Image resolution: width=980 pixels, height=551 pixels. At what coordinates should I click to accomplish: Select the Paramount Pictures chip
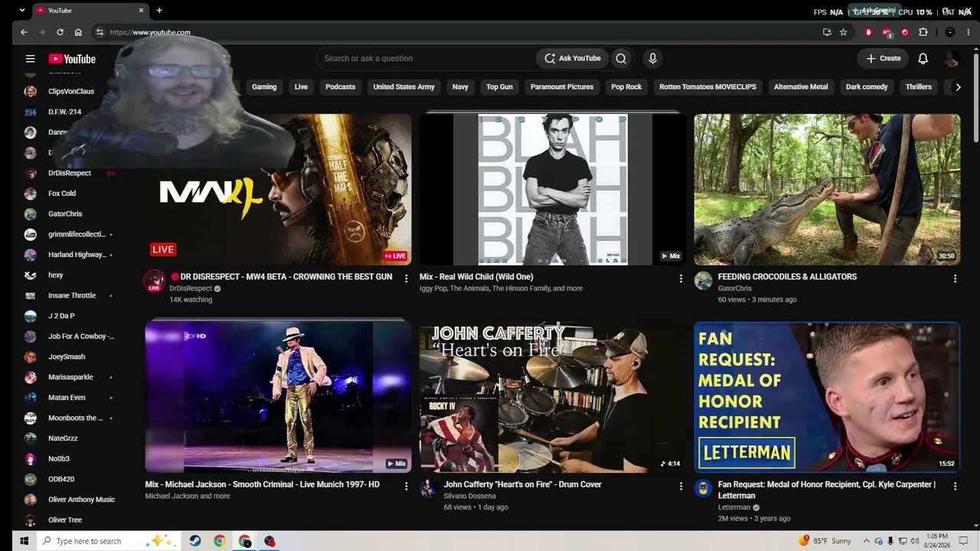point(562,87)
